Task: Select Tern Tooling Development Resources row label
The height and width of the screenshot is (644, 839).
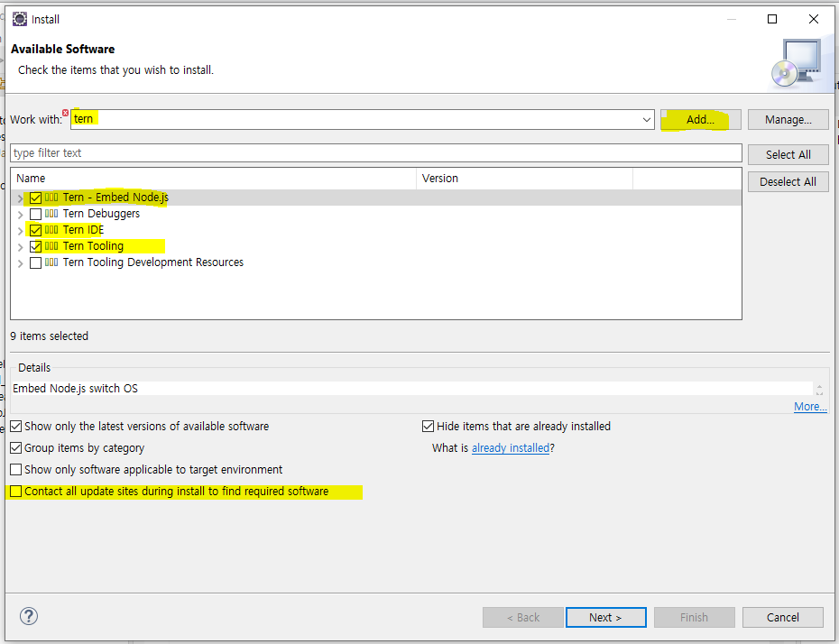Action: [153, 262]
